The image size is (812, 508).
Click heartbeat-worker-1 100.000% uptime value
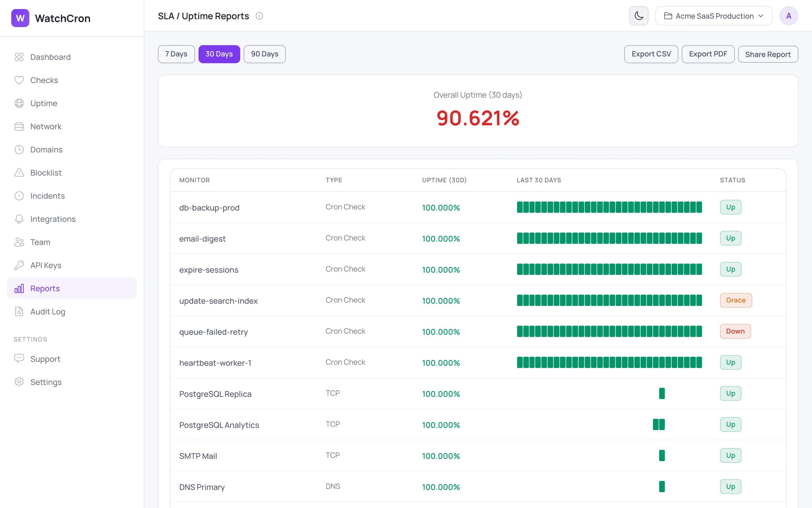coord(441,363)
